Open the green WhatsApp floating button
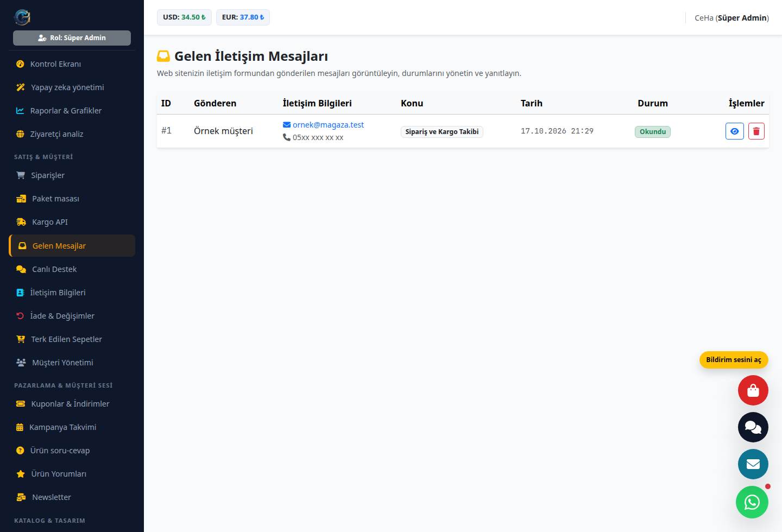Image resolution: width=782 pixels, height=532 pixels. (x=752, y=502)
